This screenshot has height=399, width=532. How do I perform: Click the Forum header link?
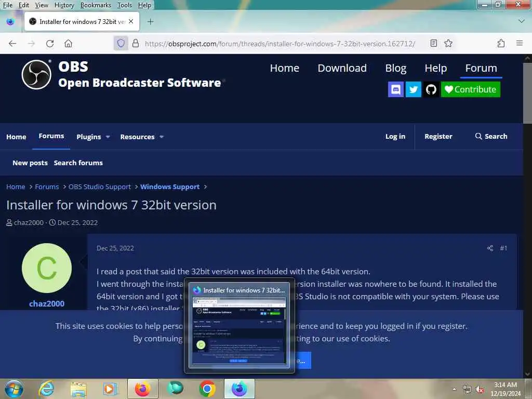point(481,68)
